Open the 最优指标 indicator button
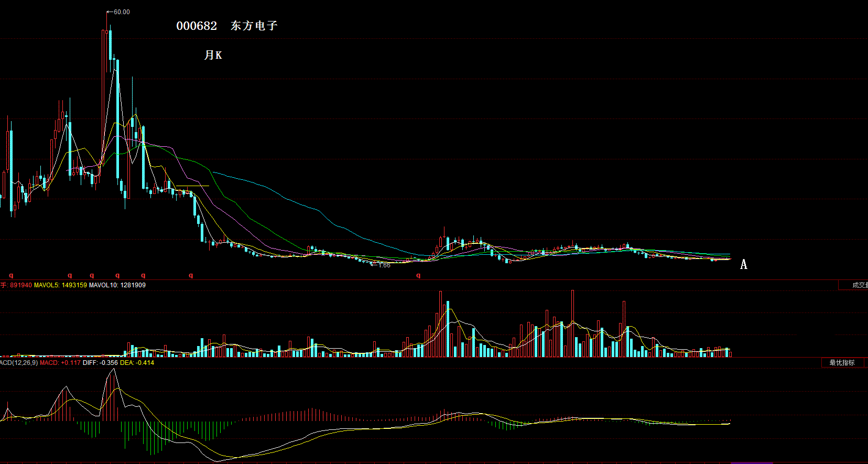The image size is (868, 464). [x=843, y=363]
